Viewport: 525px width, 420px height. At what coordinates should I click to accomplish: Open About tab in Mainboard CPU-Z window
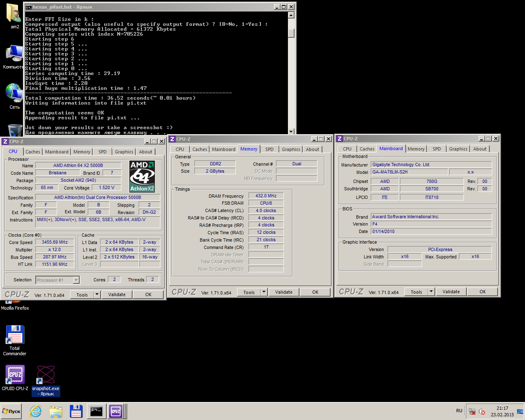point(480,149)
